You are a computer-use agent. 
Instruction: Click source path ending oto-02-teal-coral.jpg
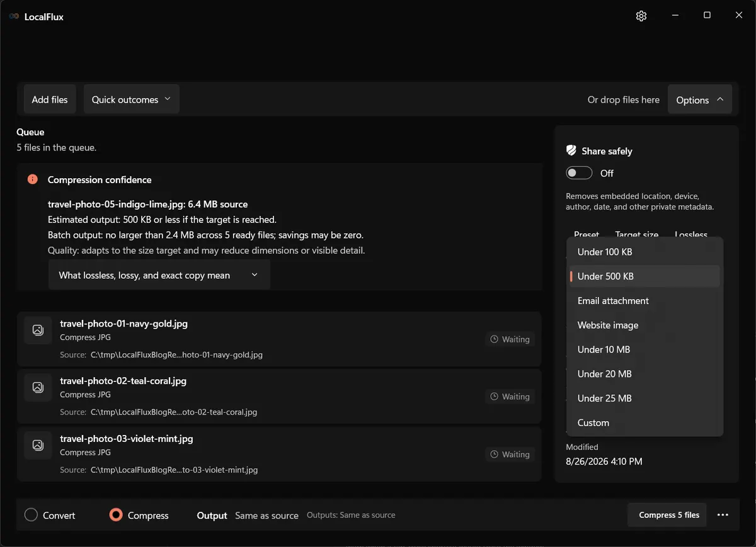coord(174,412)
